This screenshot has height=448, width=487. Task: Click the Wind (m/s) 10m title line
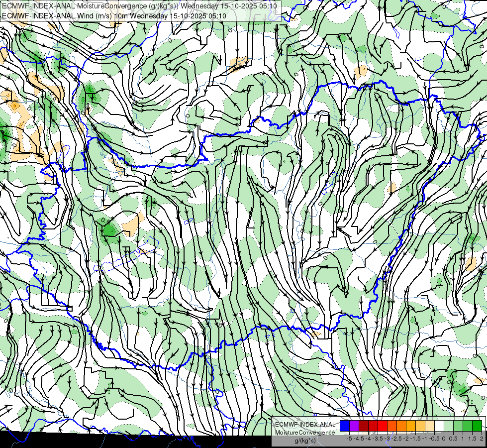point(114,16)
